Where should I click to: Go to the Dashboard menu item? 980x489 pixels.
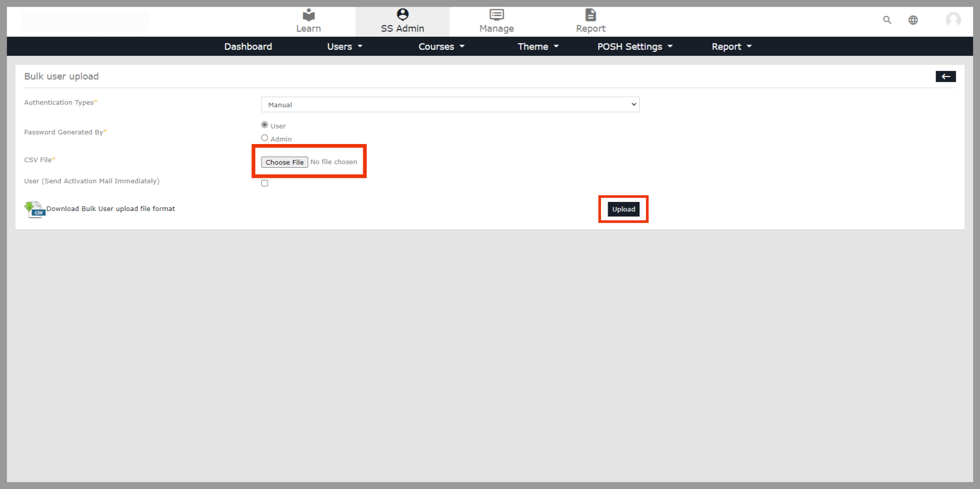[248, 46]
